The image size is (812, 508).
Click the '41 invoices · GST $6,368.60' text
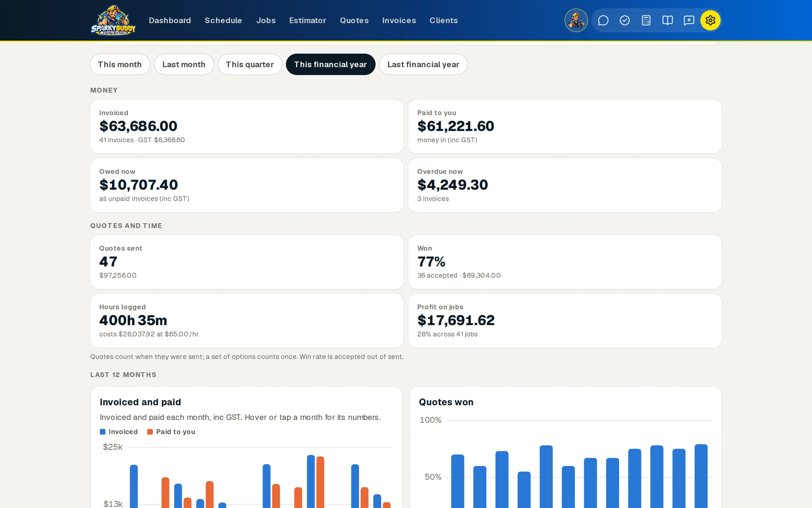[142, 140]
